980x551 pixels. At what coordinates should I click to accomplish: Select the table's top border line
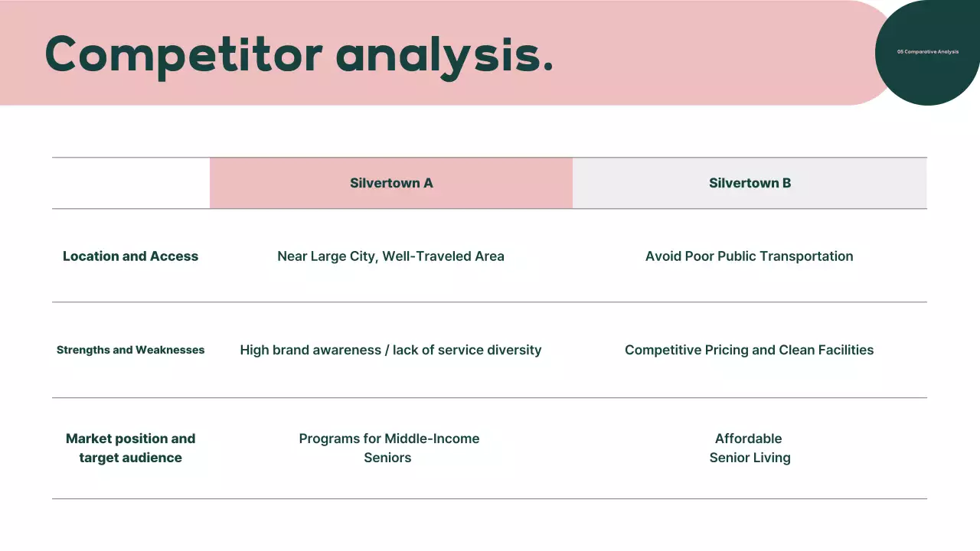coord(489,158)
